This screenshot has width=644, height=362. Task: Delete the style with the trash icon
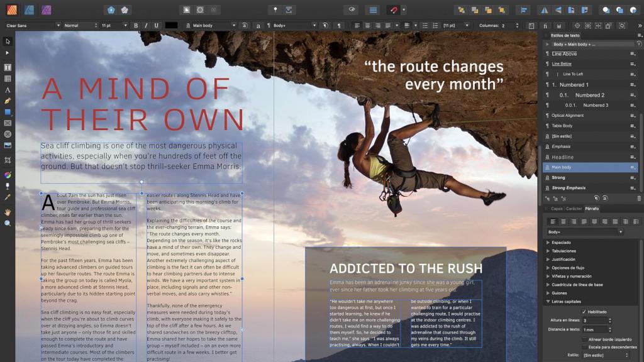[639, 199]
